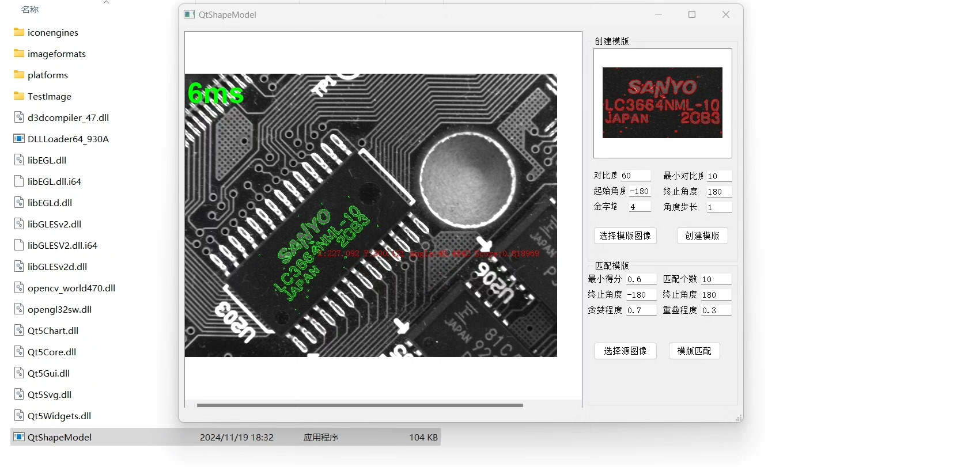The image size is (980, 467).
Task: Click the 选择模版图像 button
Action: (625, 236)
